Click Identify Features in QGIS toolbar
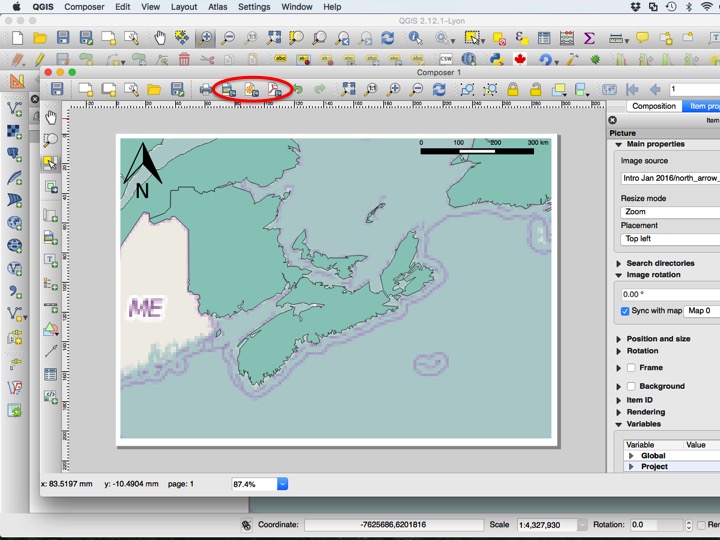 click(416, 38)
